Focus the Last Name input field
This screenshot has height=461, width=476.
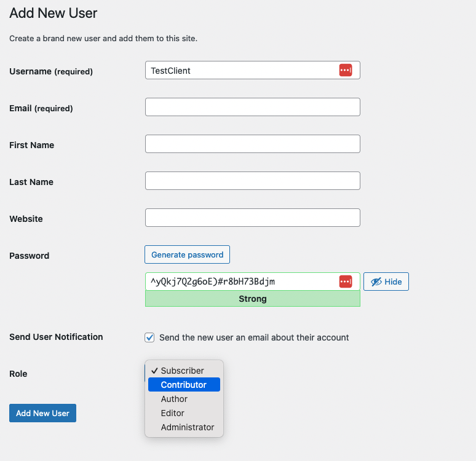tap(253, 181)
